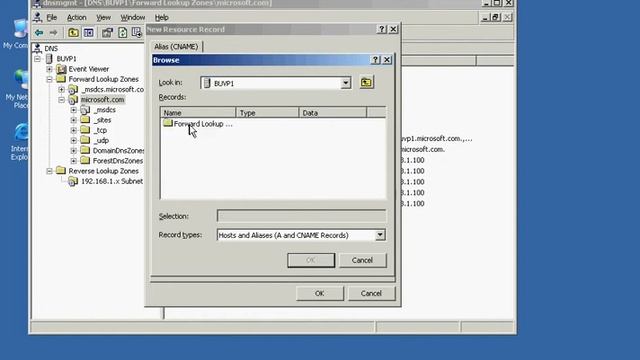Click the _udp folder icon
The height and width of the screenshot is (360, 640).
(x=85, y=140)
